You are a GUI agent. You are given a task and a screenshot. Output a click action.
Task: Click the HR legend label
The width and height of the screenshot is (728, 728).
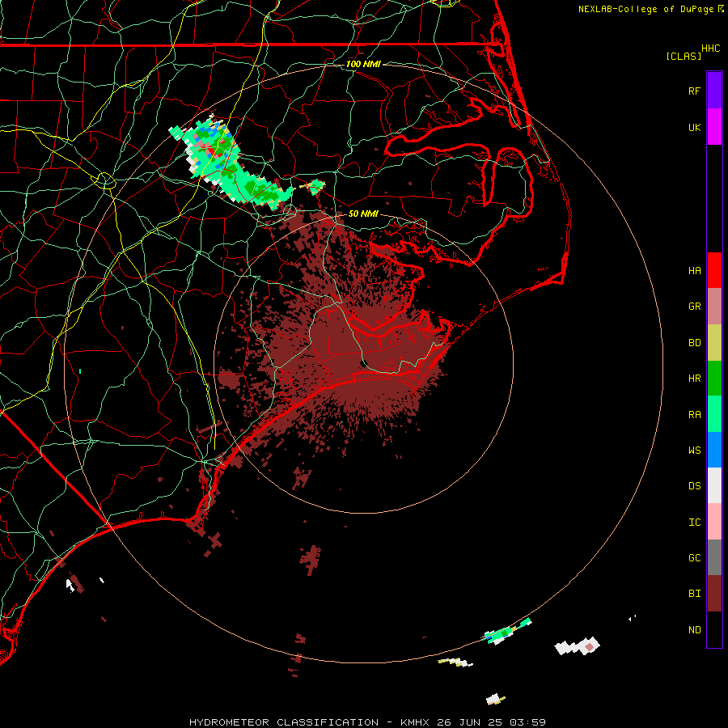pyautogui.click(x=694, y=379)
